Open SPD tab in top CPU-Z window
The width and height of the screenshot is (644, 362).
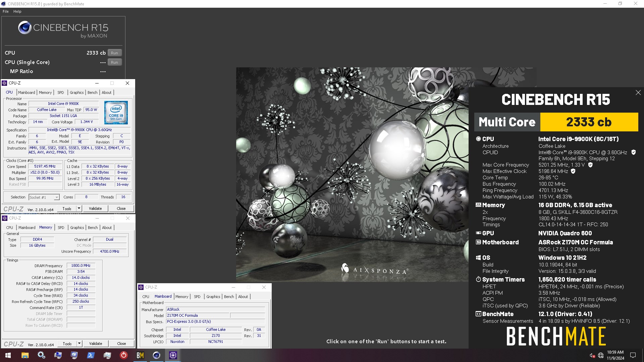point(60,93)
